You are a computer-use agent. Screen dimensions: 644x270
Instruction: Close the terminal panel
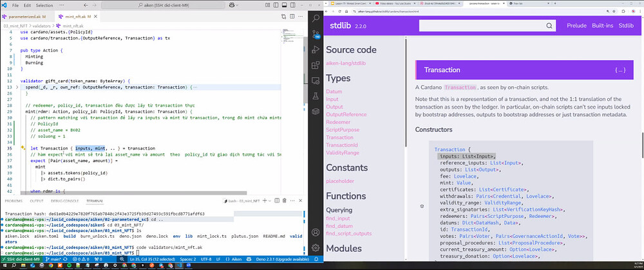[x=299, y=201]
